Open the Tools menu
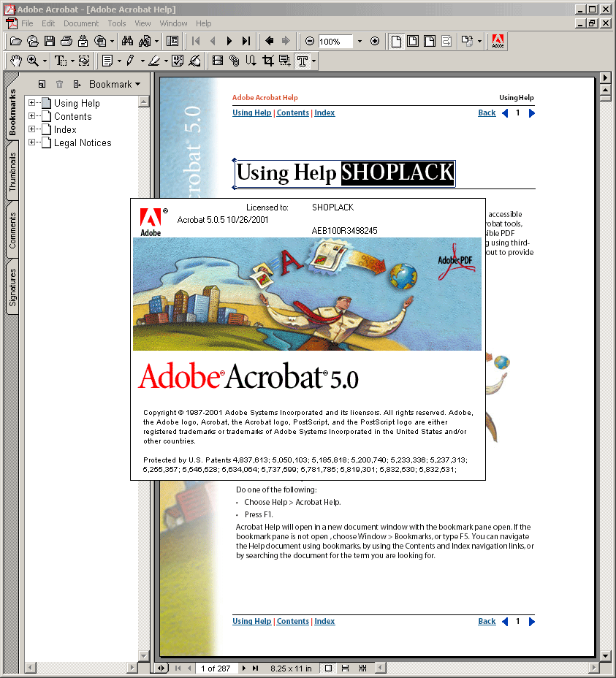 pyautogui.click(x=117, y=23)
